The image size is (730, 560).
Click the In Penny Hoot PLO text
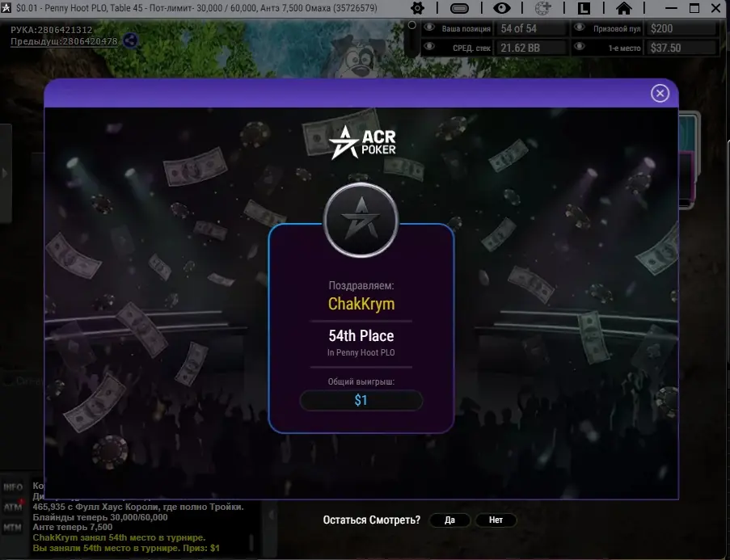[361, 352]
